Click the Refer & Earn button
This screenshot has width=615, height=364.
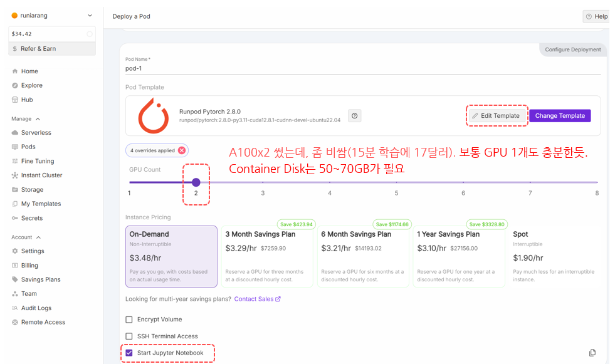[52, 49]
